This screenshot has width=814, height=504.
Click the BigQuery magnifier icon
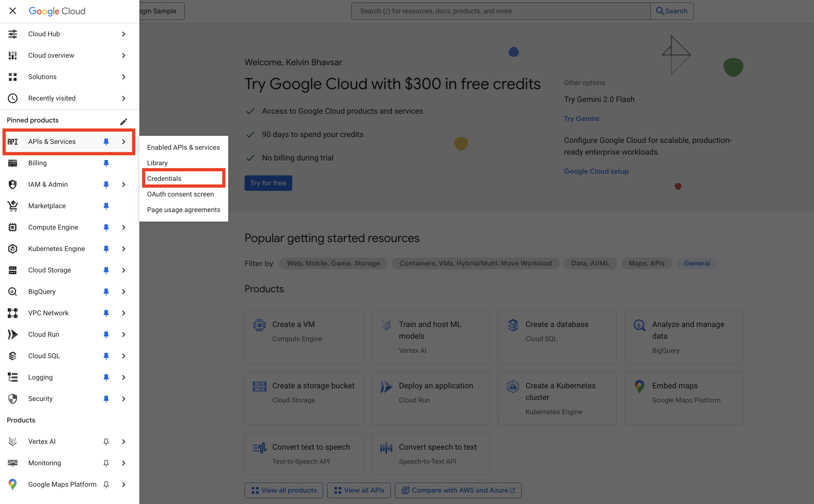point(13,292)
